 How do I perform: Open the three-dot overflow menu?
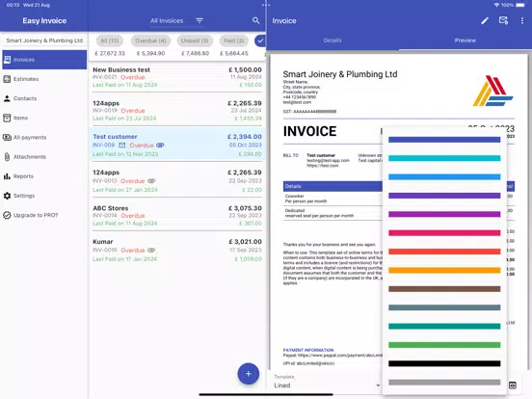point(521,21)
